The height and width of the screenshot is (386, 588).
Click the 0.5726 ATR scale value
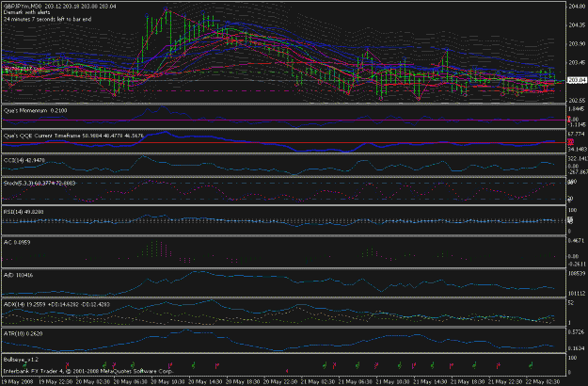point(578,332)
